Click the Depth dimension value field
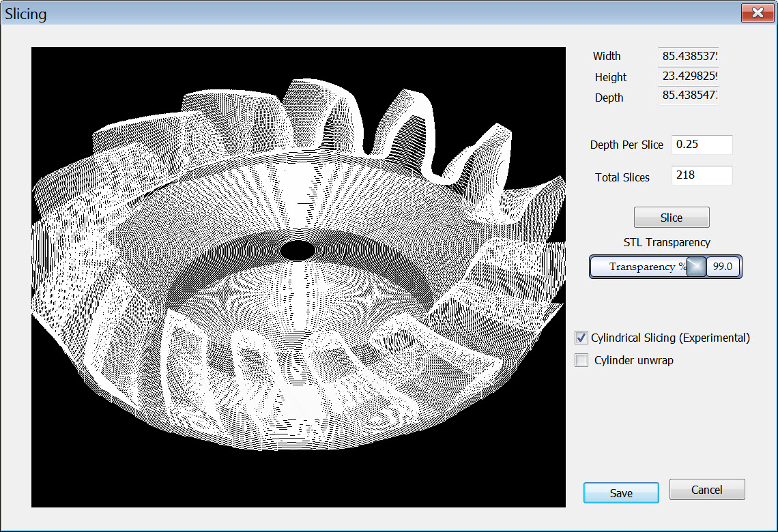778x532 pixels. 689,97
